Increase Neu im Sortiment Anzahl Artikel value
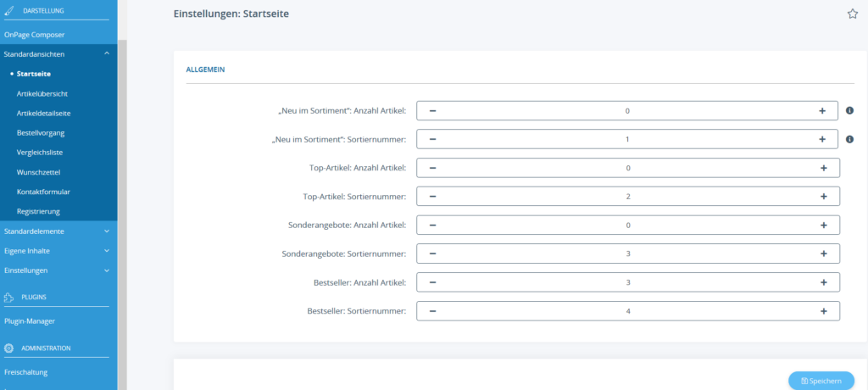The image size is (868, 390). click(822, 111)
